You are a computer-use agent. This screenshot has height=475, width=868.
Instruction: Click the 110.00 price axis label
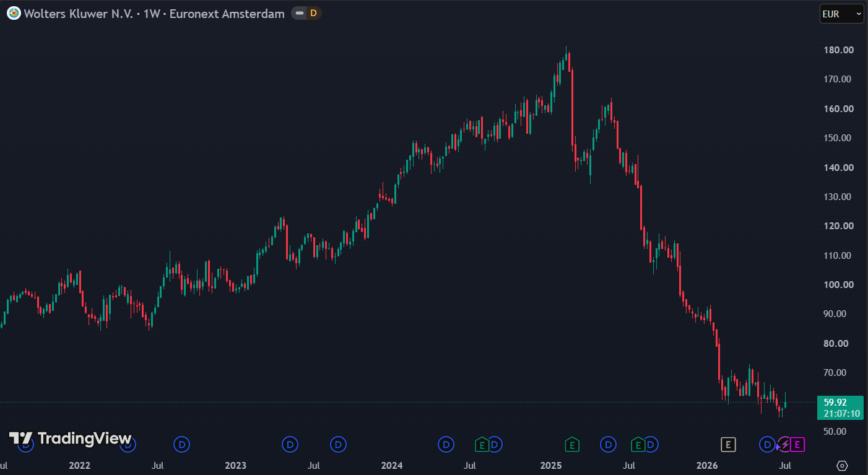[x=839, y=256]
